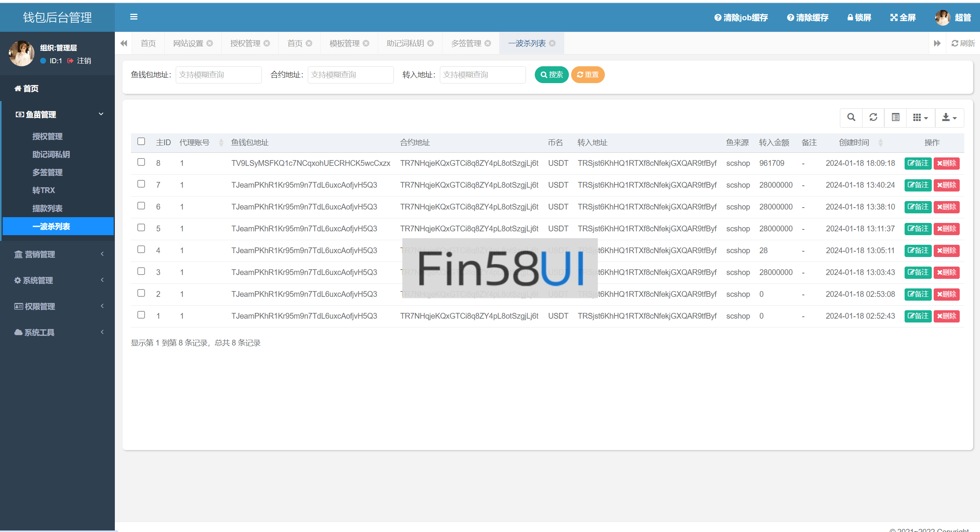Image resolution: width=980 pixels, height=532 pixels.
Task: Check the select-all checkbox in header
Action: 141,141
